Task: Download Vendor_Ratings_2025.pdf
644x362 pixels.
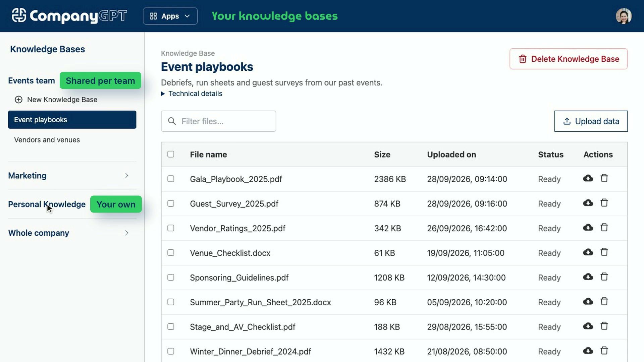Action: [588, 228]
